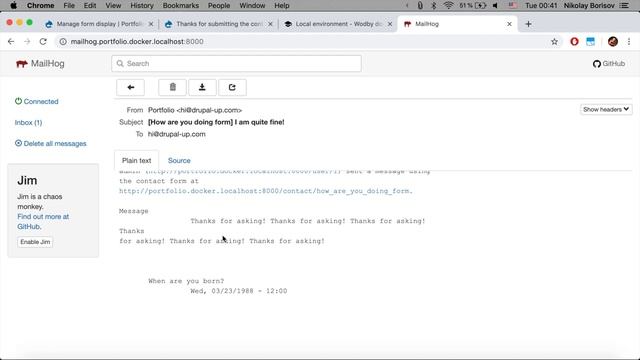Open the Help menu
The width and height of the screenshot is (640, 360).
click(x=282, y=6)
